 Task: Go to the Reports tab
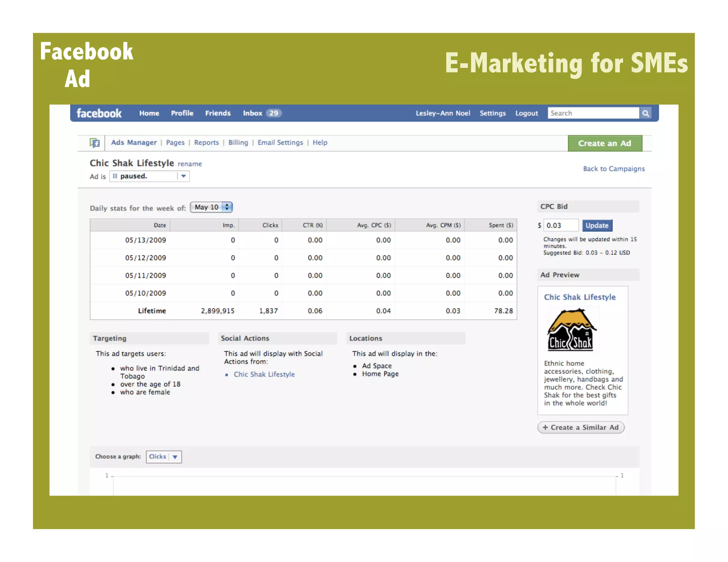pos(207,142)
